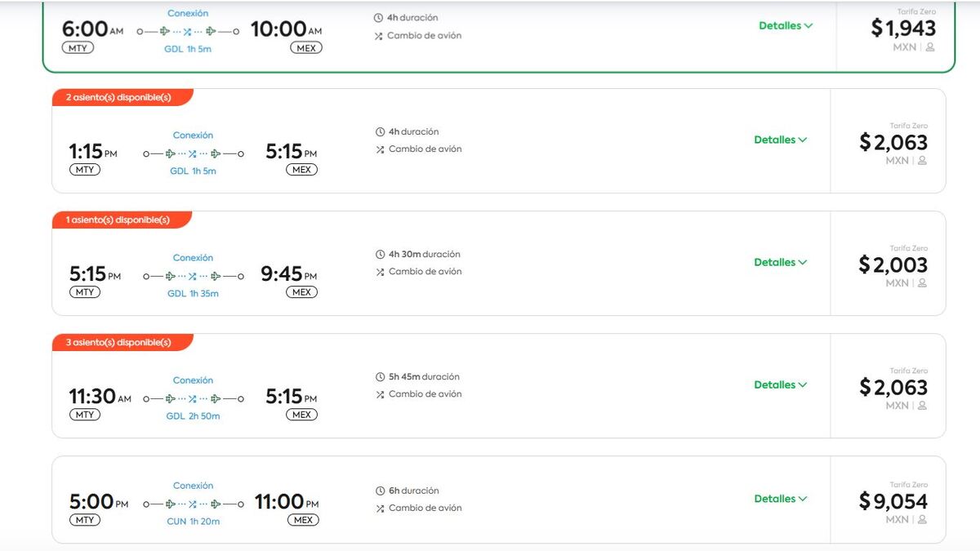The image size is (980, 551).
Task: Click the clock icon on the 5h 45m duration row
Action: (378, 376)
